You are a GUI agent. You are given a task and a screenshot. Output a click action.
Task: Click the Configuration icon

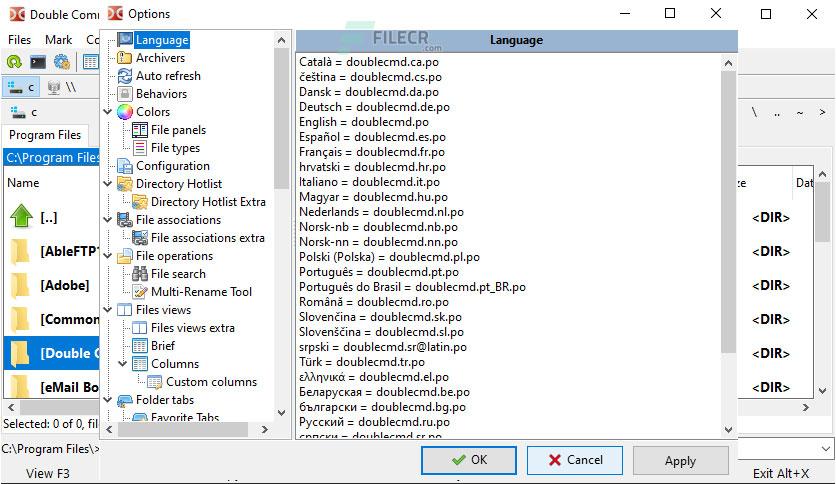tap(125, 166)
